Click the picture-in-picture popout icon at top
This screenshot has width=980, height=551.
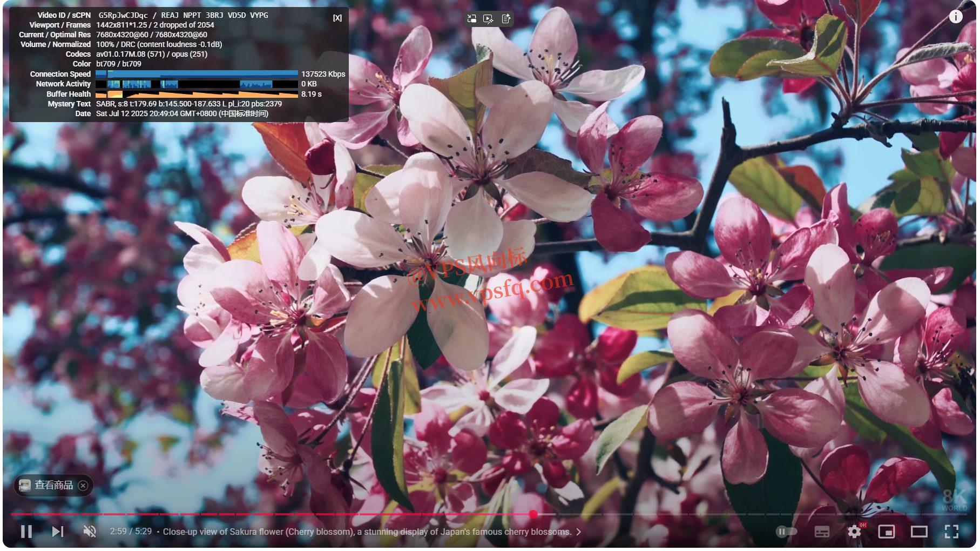coord(472,19)
